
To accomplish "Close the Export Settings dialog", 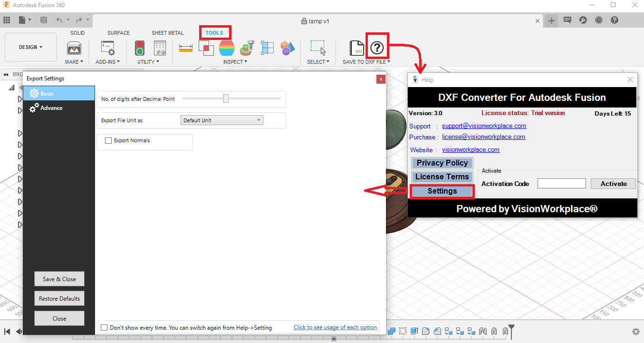I will click(x=380, y=79).
